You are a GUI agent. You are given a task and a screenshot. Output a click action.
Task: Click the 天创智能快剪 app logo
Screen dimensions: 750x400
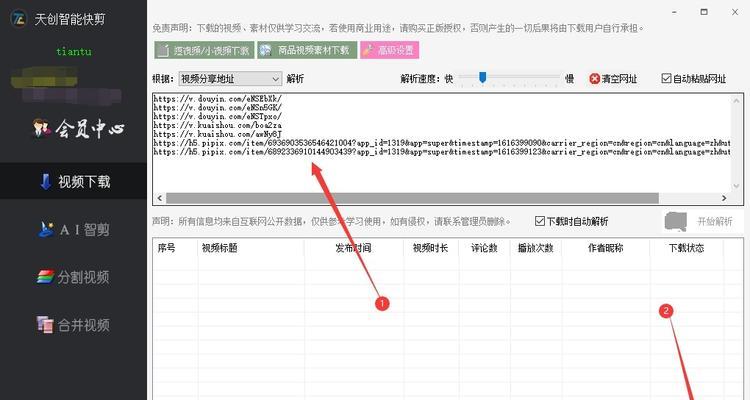coord(19,19)
